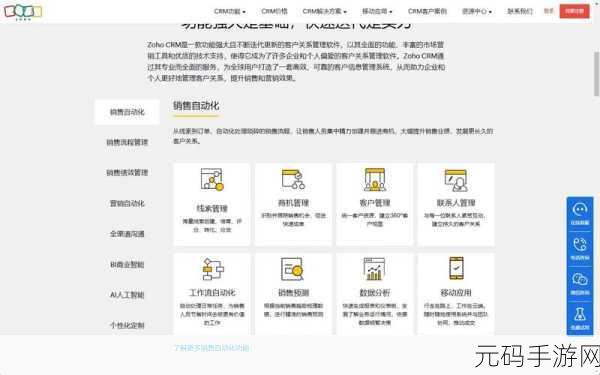Expand the 资源中心 dropdown menu
600x375 pixels.
pos(477,11)
